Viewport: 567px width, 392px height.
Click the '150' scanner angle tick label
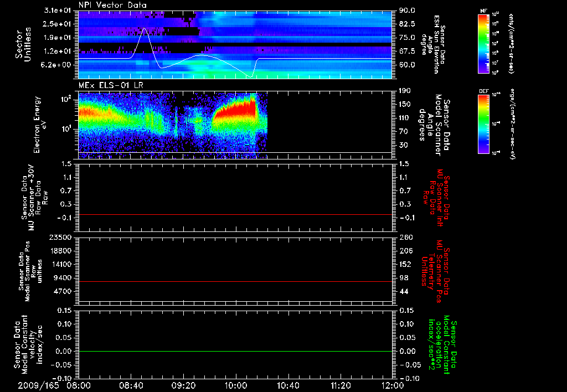[x=405, y=105]
